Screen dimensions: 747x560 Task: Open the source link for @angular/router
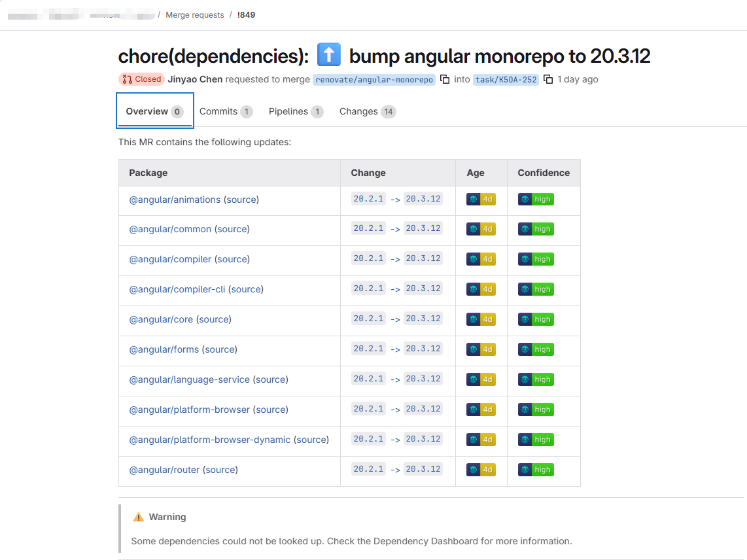220,470
